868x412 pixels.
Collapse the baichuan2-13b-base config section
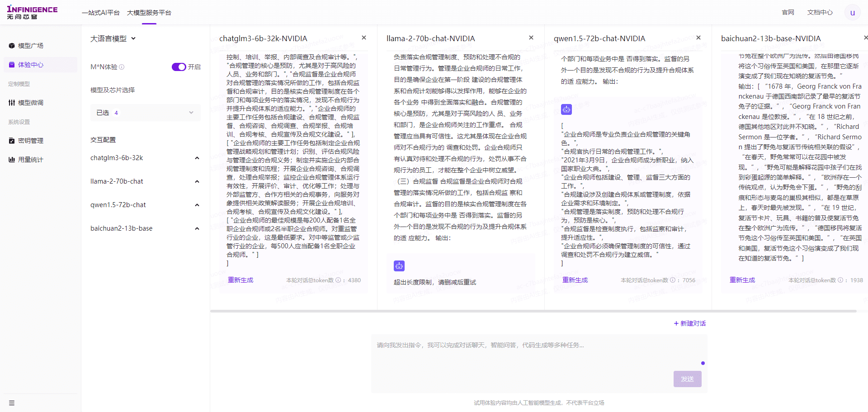(197, 228)
